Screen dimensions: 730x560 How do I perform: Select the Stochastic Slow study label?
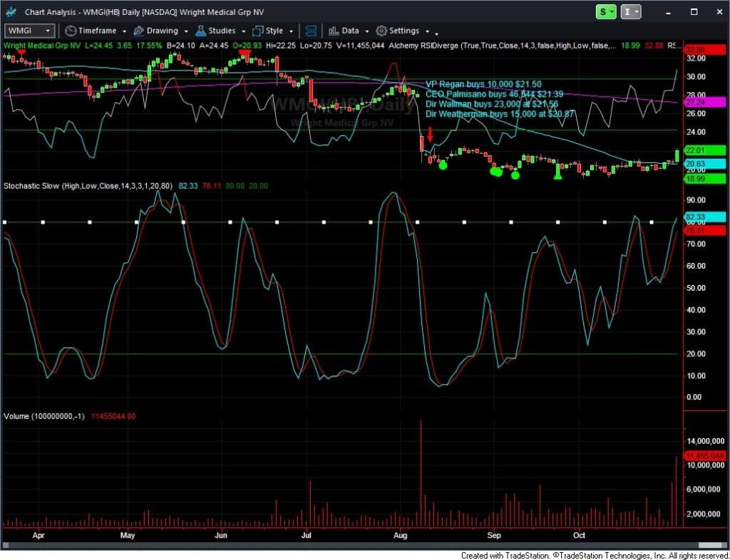pyautogui.click(x=88, y=185)
